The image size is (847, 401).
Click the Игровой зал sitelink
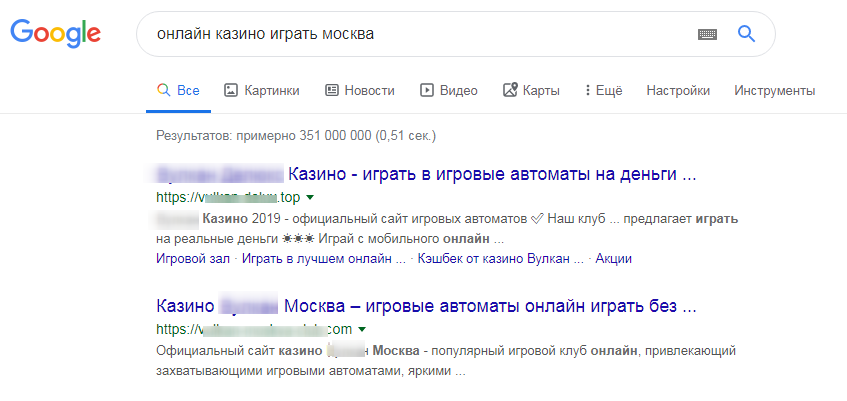(194, 258)
